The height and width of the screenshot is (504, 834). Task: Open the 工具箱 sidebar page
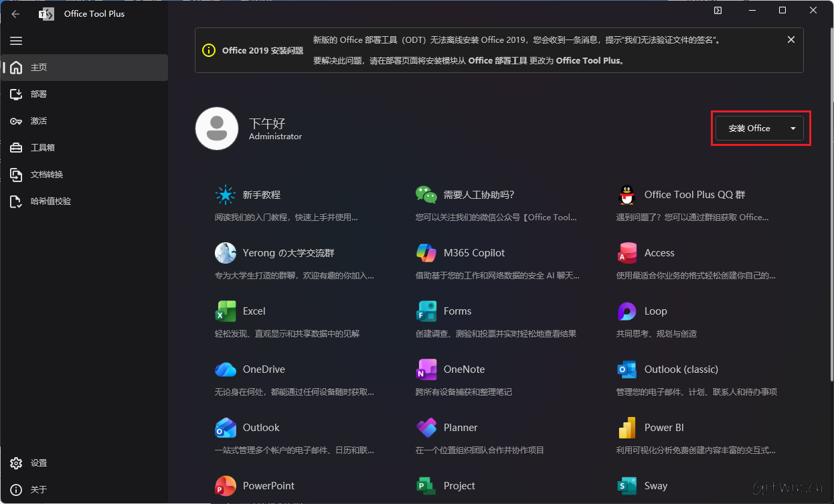click(84, 148)
